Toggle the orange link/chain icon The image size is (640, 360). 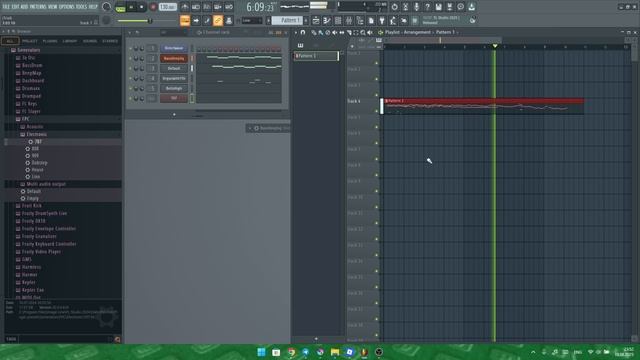(x=218, y=20)
